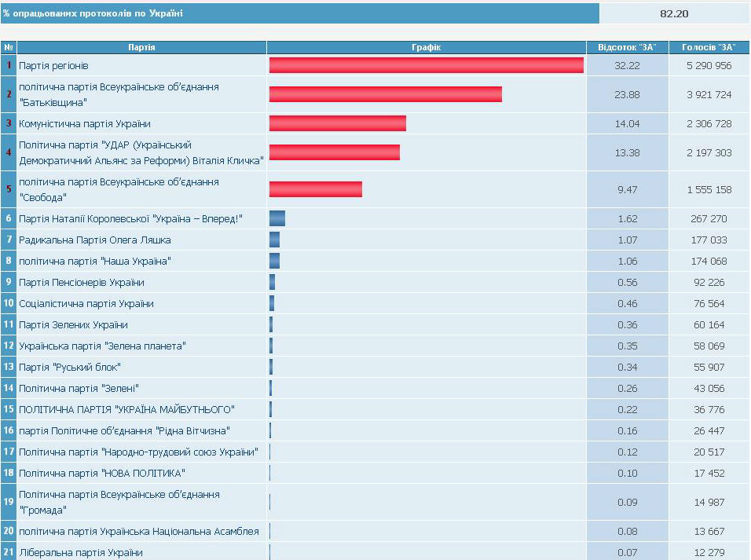Select percentage 1.62
The width and height of the screenshot is (751, 560).
(628, 219)
